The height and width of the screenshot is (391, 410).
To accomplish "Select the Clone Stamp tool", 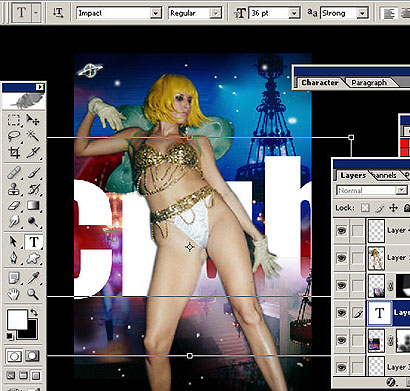I will click(x=14, y=189).
